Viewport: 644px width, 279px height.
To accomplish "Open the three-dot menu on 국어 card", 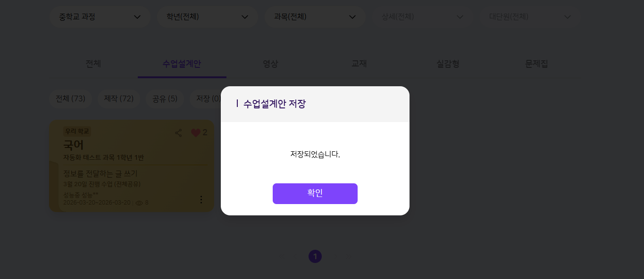I will 201,200.
